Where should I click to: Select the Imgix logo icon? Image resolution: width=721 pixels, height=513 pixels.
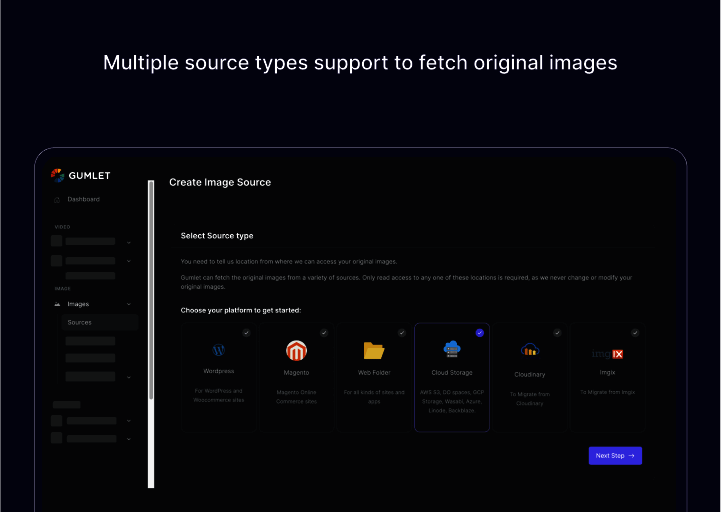point(607,353)
